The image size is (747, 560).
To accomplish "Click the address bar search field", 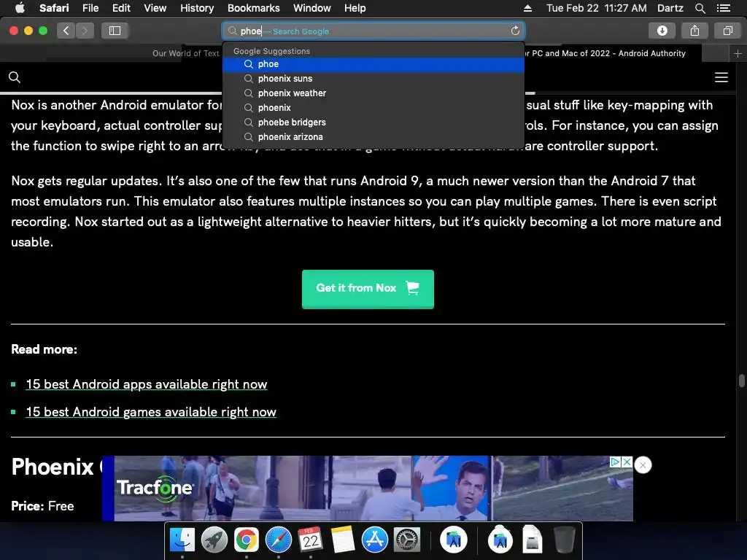I will 373,31.
